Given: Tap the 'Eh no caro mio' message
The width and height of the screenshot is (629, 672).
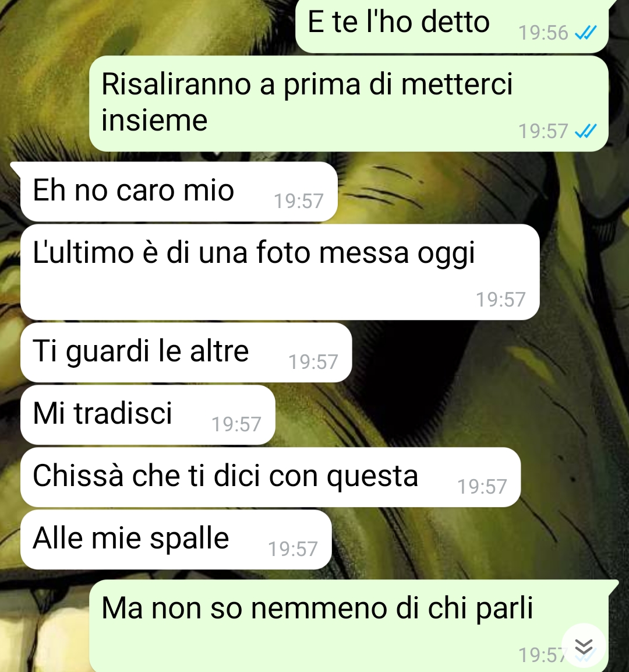Looking at the screenshot, I should click(x=179, y=192).
